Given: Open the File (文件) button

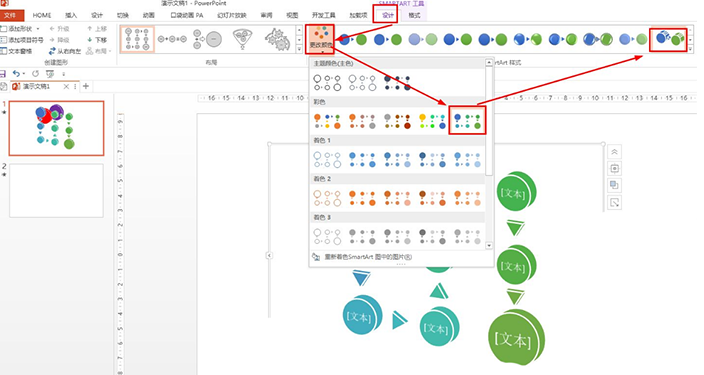Looking at the screenshot, I should point(11,15).
